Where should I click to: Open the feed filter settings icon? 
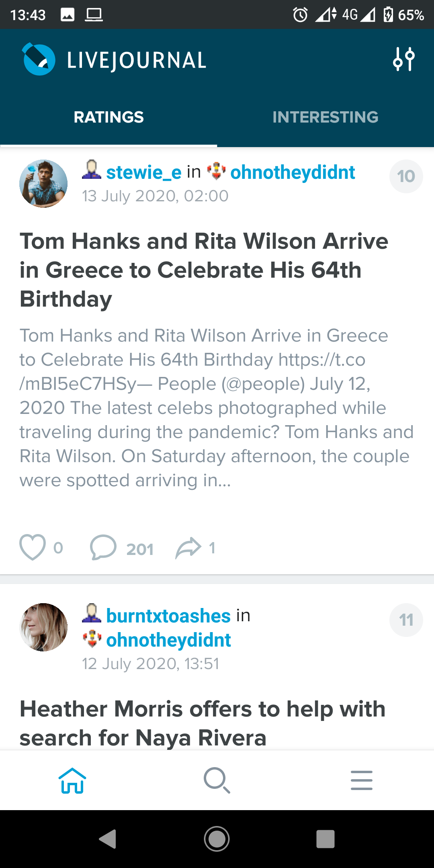[x=403, y=59]
